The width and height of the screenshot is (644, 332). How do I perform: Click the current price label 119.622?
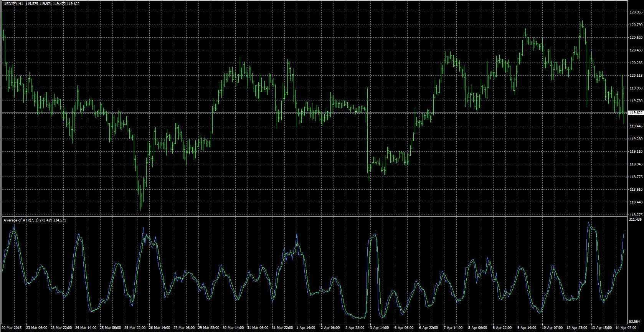636,113
